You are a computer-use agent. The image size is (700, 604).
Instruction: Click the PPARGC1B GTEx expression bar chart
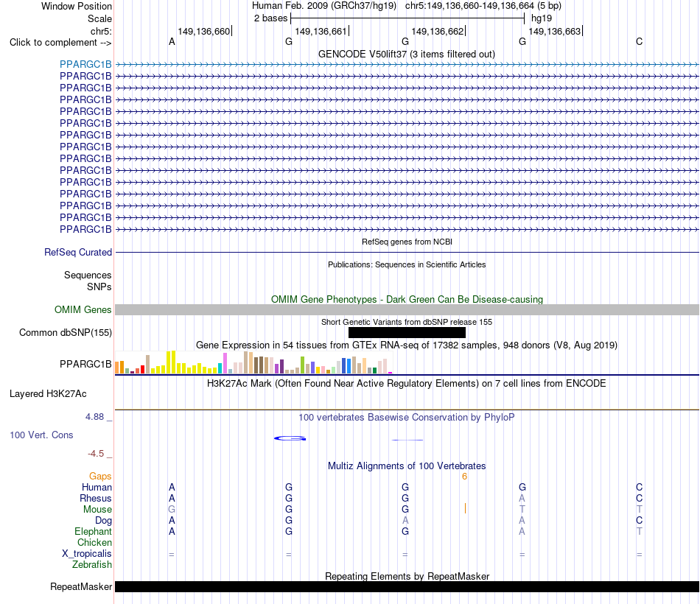pyautogui.click(x=253, y=362)
